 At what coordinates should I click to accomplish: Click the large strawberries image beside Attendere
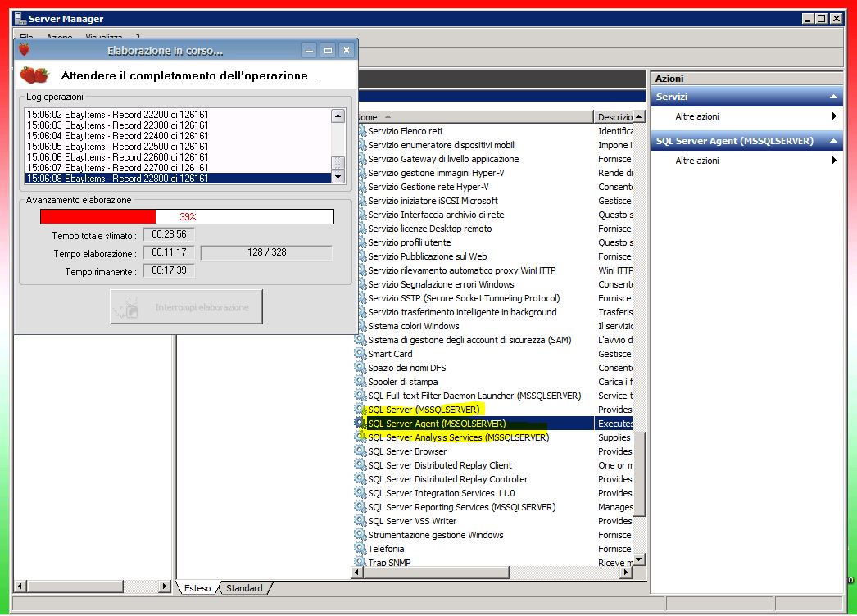coord(34,75)
